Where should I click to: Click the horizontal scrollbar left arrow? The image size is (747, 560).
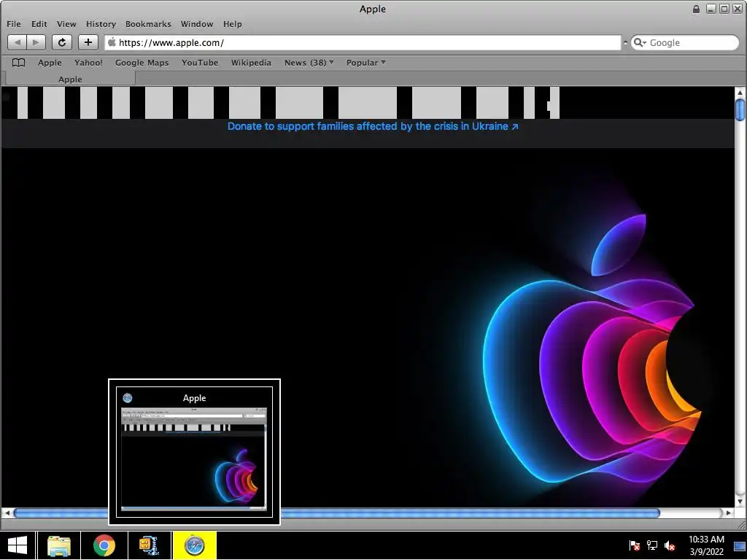tap(7, 513)
